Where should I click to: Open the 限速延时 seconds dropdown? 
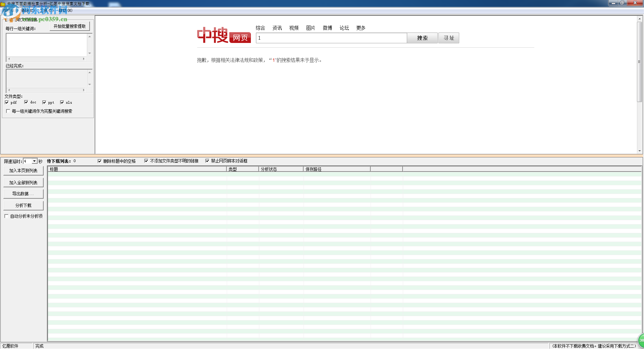tap(34, 161)
